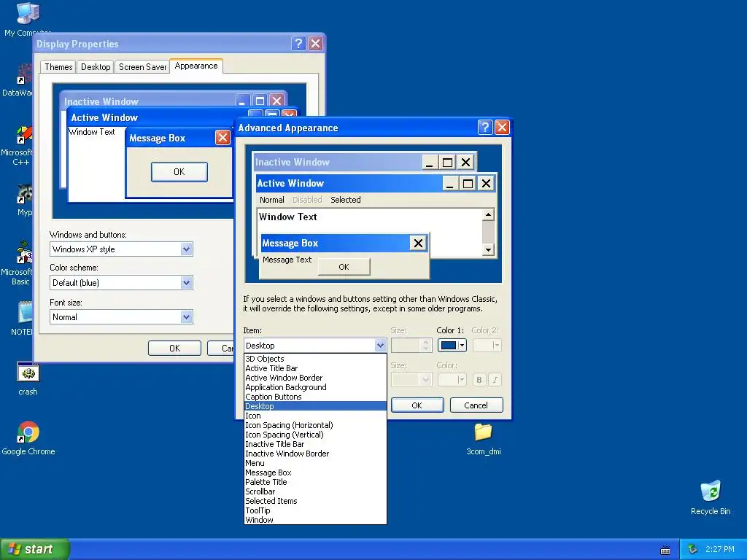Click the 2:27 PM taskbar clock
Viewport: 747px width, 560px height.
[x=719, y=549]
